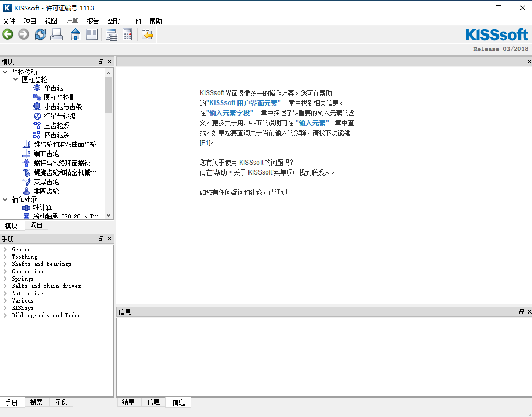Click the 输入元素字段 hyperlink
Screen dimensions: 532x417
230,113
